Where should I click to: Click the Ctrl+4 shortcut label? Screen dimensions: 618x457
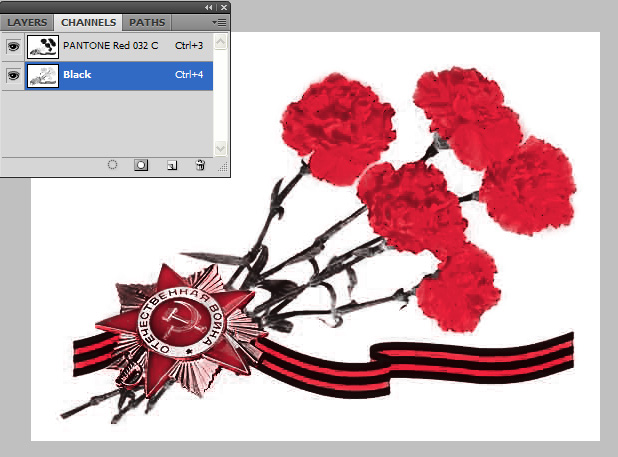(189, 74)
